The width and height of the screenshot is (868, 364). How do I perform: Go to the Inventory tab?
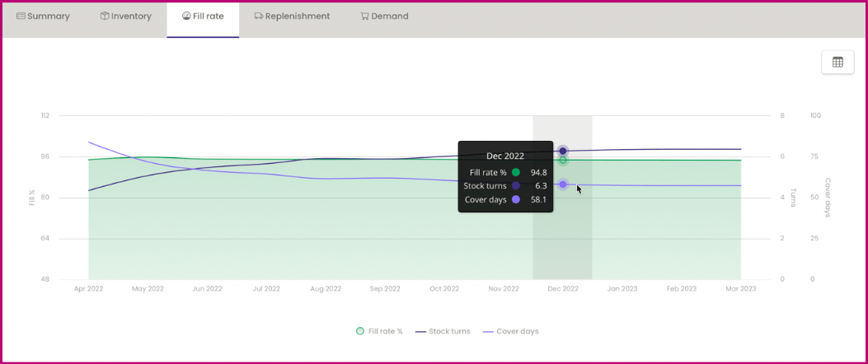pyautogui.click(x=131, y=16)
